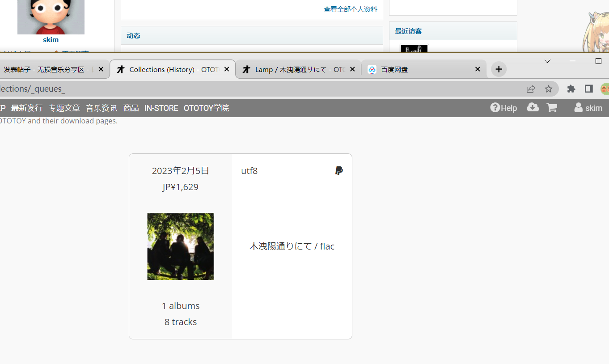Screen dimensions: 609x364
Task: Toggle the browser side panel icon
Action: click(x=589, y=89)
